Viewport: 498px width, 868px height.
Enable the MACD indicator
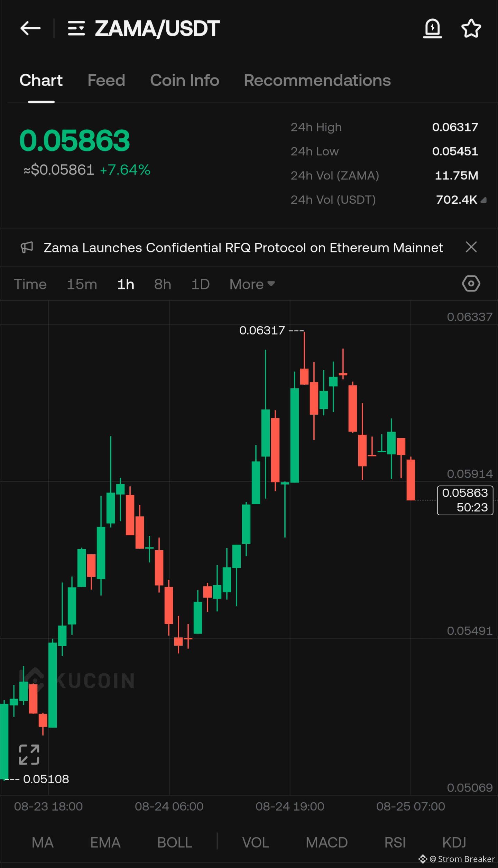point(327,843)
